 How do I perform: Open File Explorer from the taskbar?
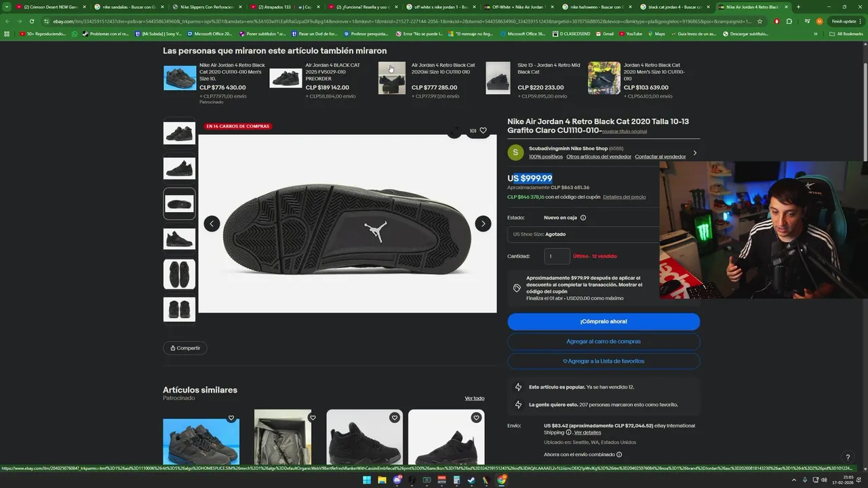tap(382, 480)
